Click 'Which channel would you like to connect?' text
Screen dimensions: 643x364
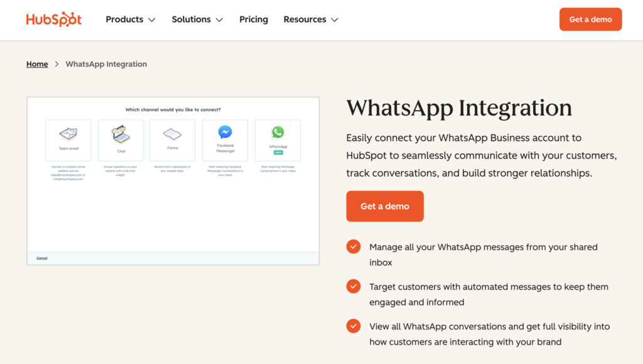pos(173,110)
